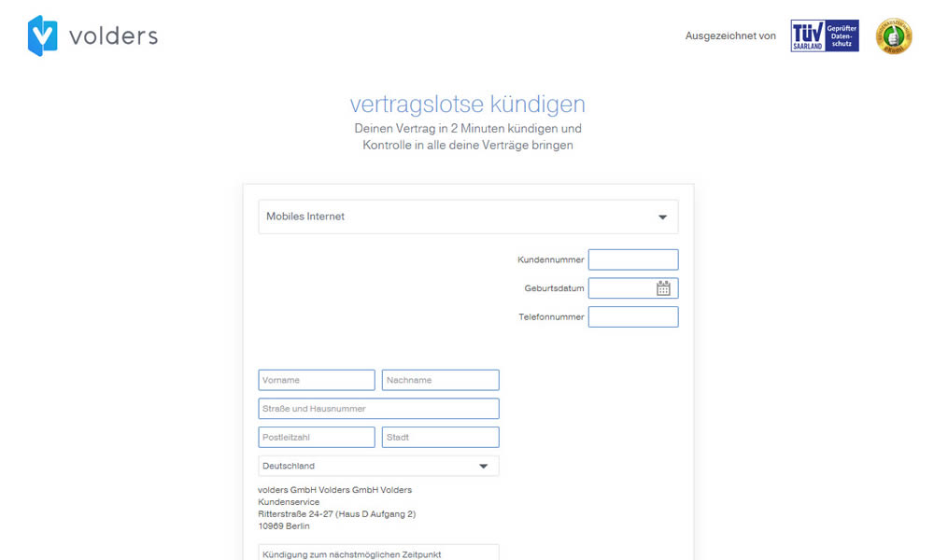Focus the Kundennummer input field
934x560 pixels.
632,259
